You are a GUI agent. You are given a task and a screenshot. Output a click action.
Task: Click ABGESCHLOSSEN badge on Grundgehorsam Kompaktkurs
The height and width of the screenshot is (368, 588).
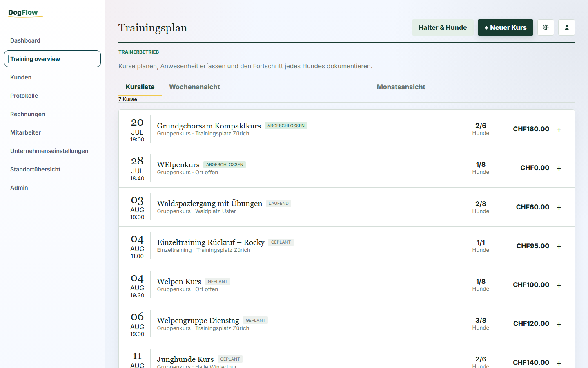point(286,126)
